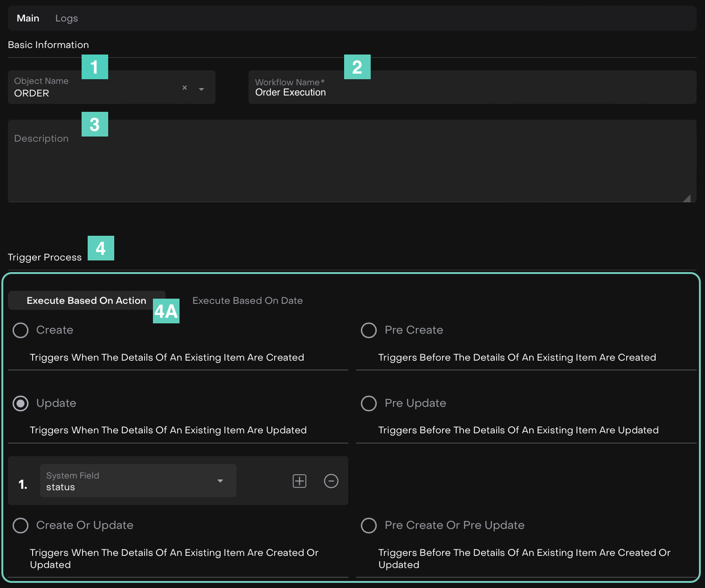Switch to the Logs tab
The width and height of the screenshot is (705, 588).
tap(66, 18)
